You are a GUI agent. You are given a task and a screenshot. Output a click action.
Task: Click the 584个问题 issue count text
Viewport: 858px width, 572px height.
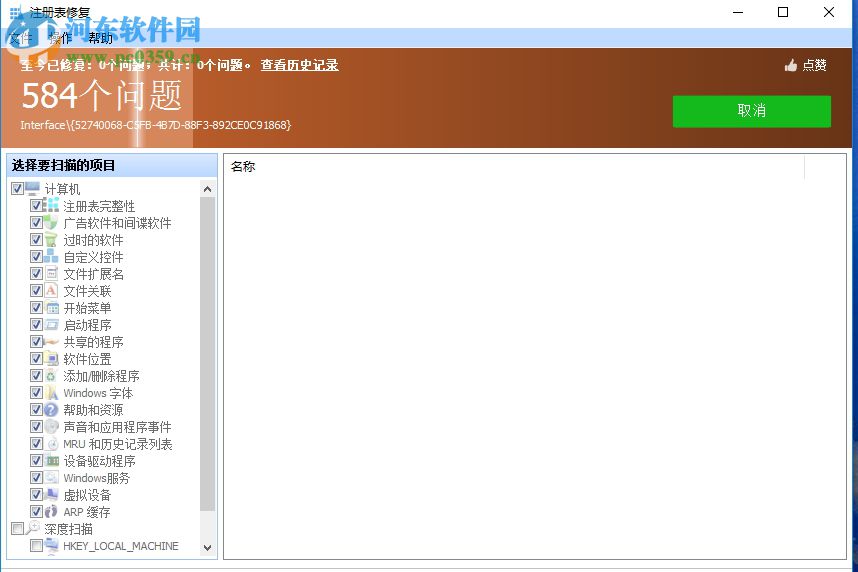pos(102,96)
